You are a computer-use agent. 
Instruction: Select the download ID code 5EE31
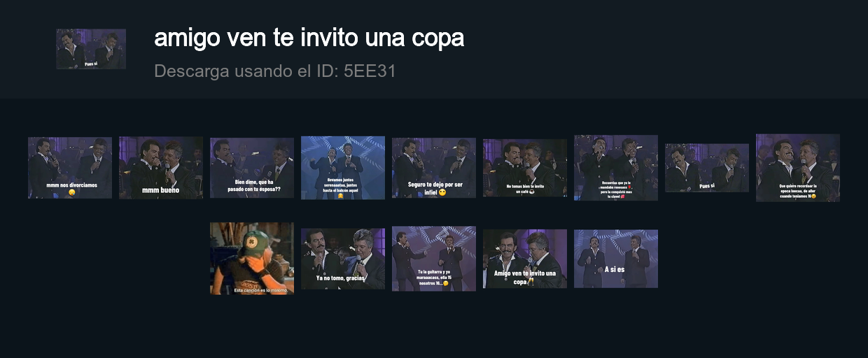(370, 71)
